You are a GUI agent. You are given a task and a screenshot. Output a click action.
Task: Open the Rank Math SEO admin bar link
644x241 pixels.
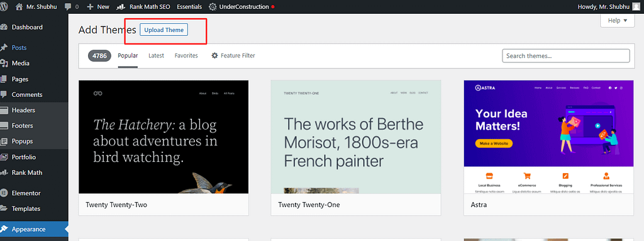tap(150, 7)
